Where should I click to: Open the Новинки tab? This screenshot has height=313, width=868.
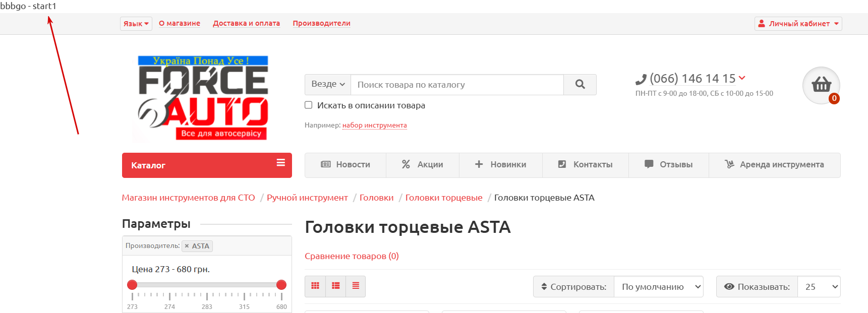point(501,165)
